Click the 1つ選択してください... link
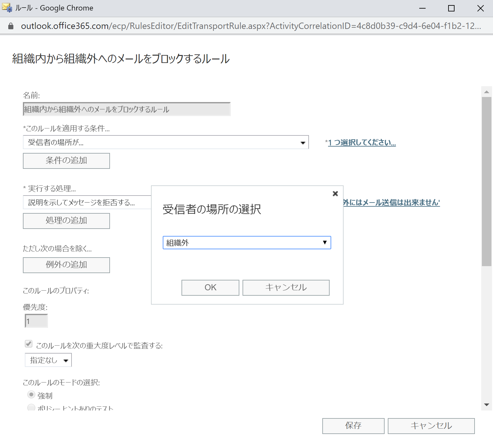Viewport: 493px width, 448px height. pyautogui.click(x=362, y=142)
